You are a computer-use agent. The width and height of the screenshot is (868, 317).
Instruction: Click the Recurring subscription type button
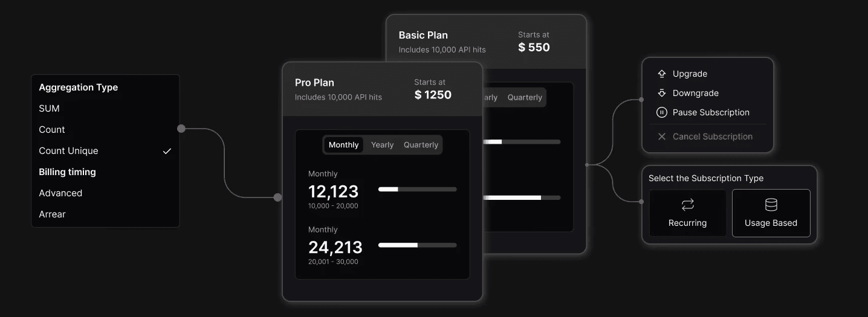click(x=688, y=213)
